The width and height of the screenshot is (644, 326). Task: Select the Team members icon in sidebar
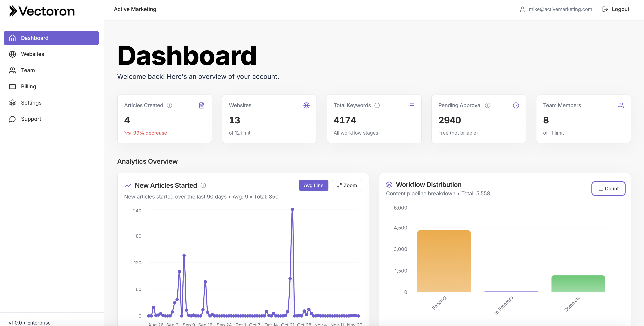13,70
